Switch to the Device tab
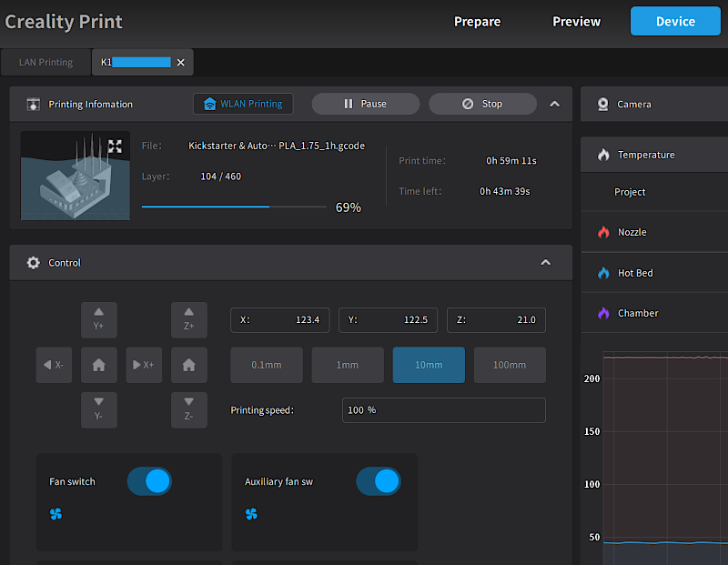The height and width of the screenshot is (565, 728). (675, 21)
